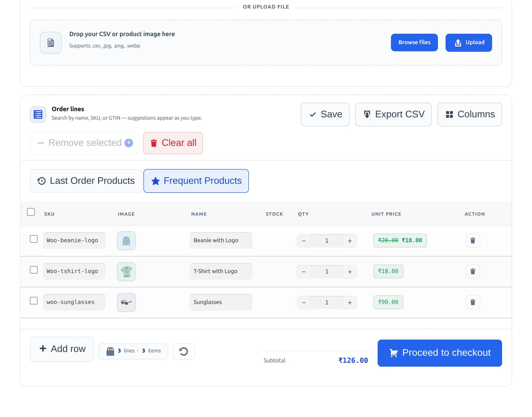Click Browse files button
532x417 pixels.
414,43
